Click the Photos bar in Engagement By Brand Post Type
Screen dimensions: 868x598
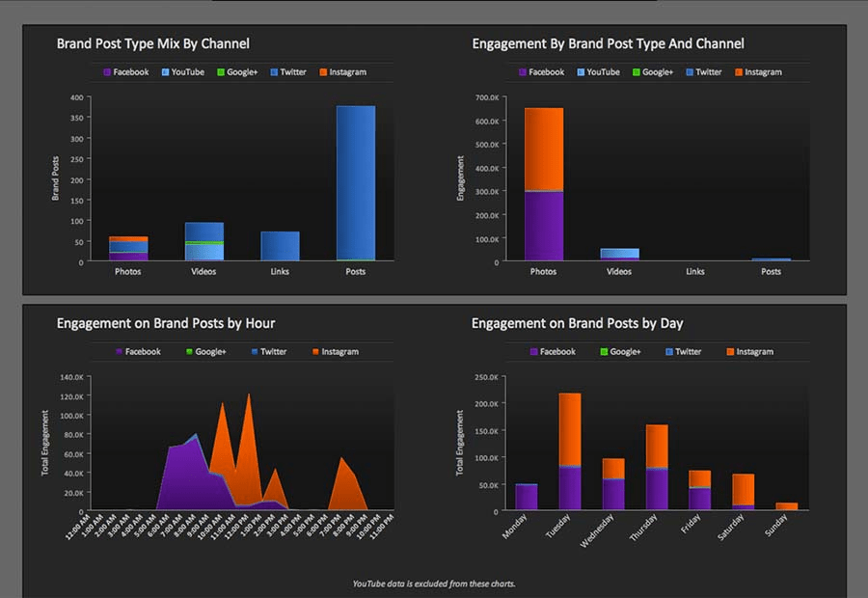click(543, 183)
